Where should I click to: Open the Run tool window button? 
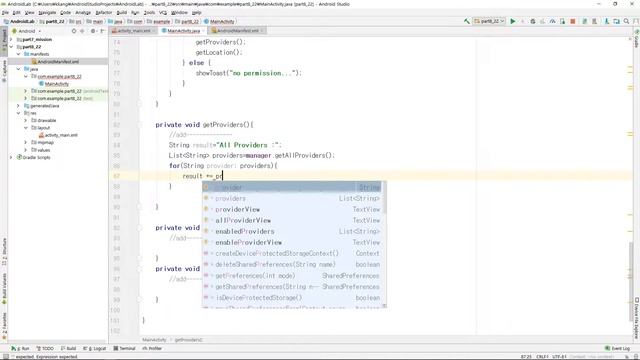click(20, 349)
